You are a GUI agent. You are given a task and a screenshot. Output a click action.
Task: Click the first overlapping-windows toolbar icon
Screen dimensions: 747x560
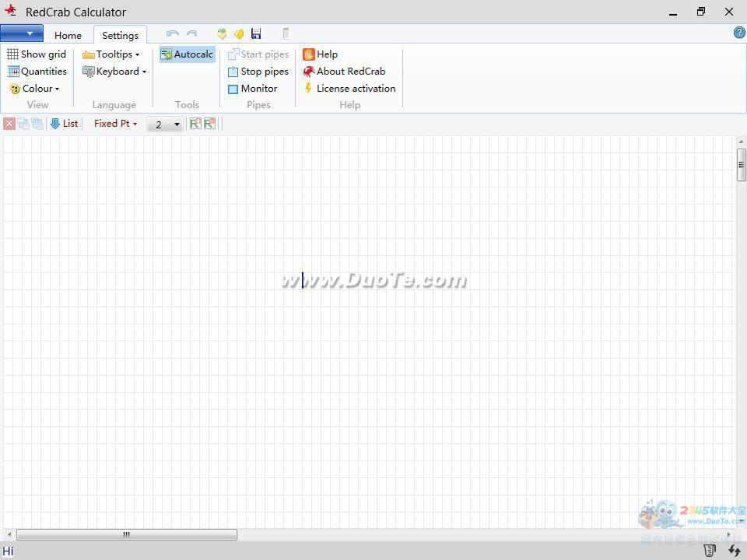coord(23,124)
